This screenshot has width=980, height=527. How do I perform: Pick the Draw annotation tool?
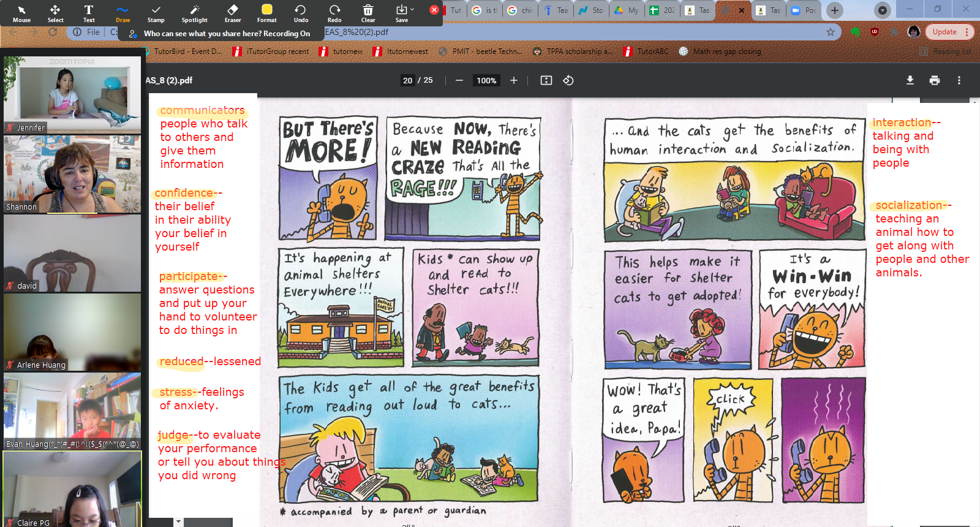click(x=123, y=13)
